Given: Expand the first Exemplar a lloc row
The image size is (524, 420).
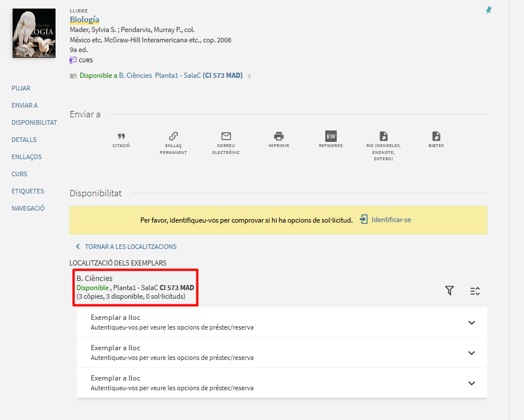Looking at the screenshot, I should (x=471, y=323).
